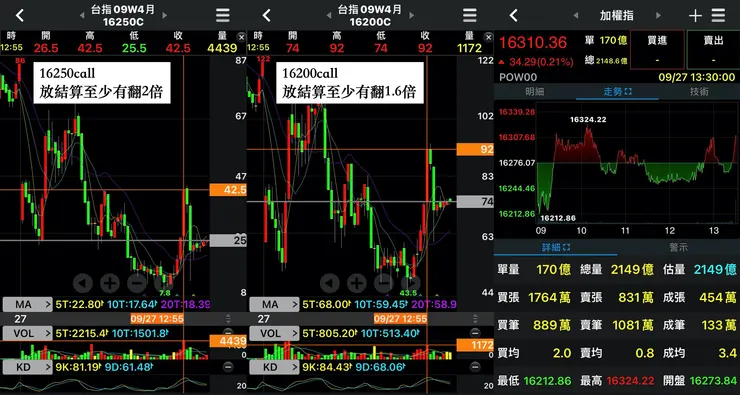Open the 詳細 tab

point(555,247)
